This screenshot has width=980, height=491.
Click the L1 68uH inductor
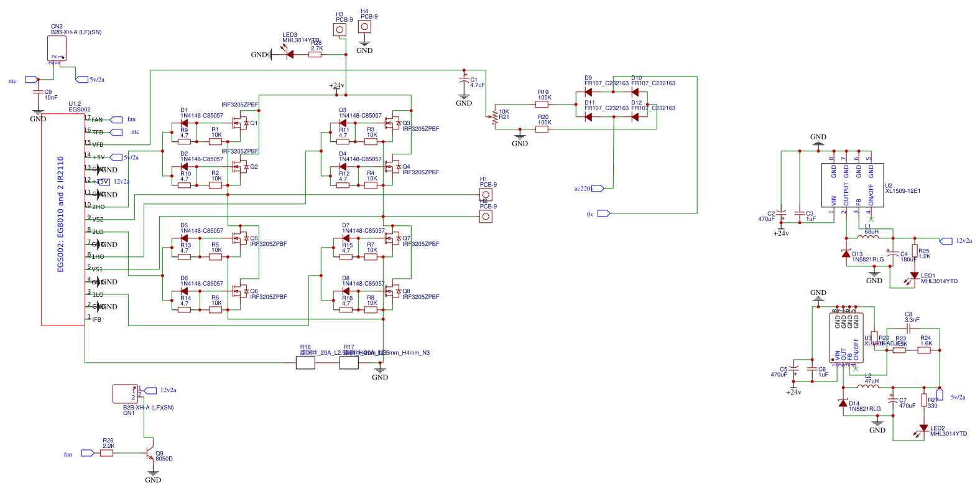point(868,238)
